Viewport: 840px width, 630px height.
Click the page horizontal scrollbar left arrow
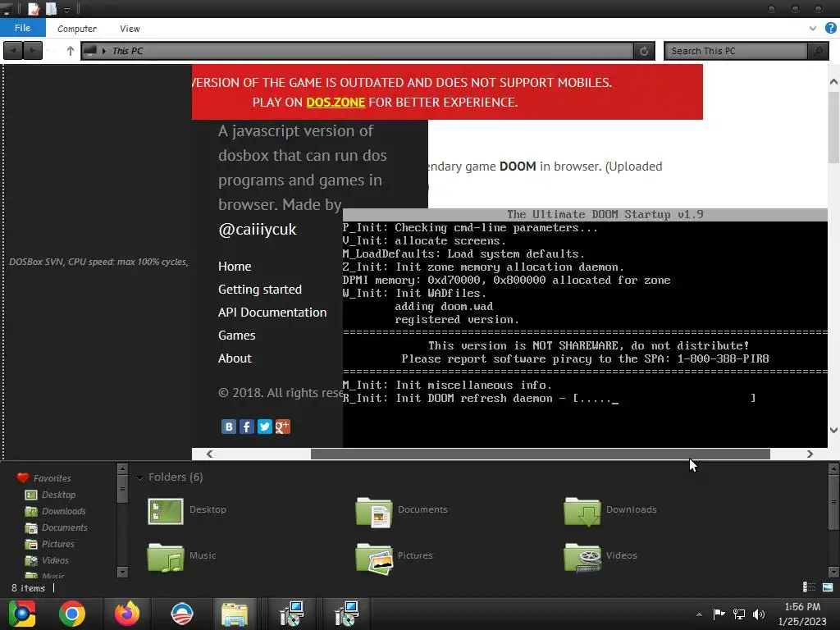209,454
